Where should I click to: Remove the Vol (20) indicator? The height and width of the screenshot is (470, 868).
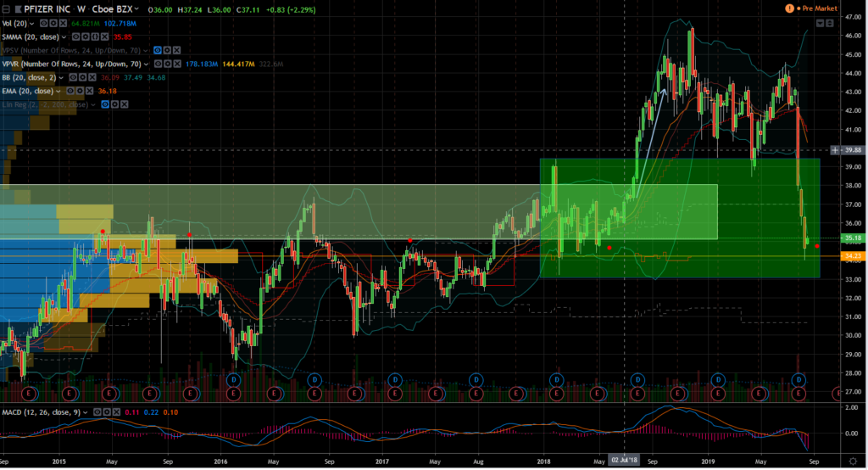[x=63, y=23]
